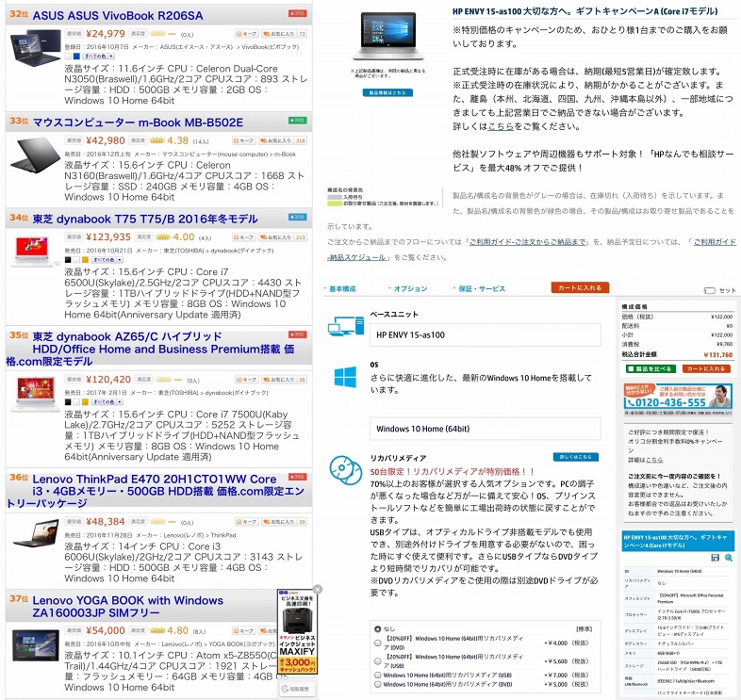Screen dimensions: 741x700
Task: Open ASUS VivoBook R206SA product title link
Action: 118,16
